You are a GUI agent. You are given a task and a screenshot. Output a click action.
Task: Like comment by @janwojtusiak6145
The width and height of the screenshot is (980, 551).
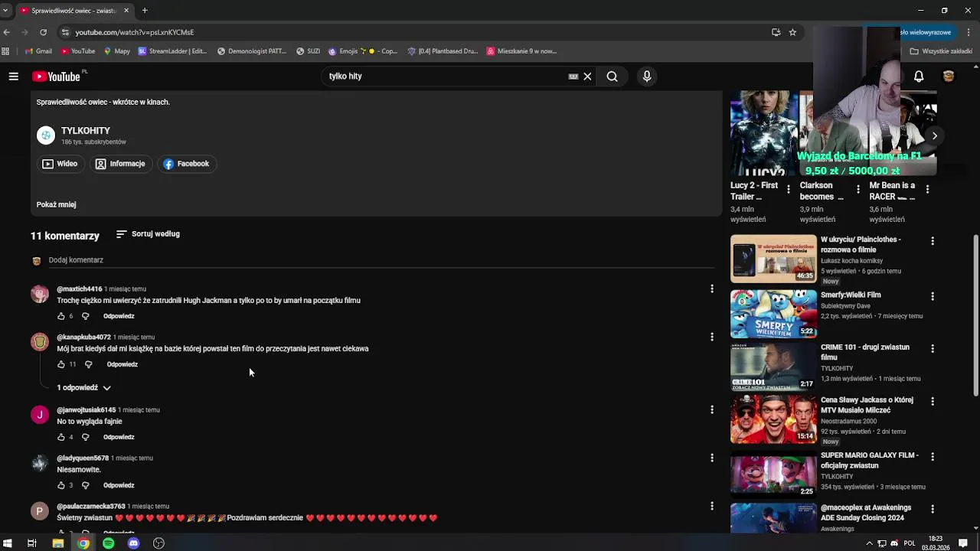pyautogui.click(x=61, y=437)
